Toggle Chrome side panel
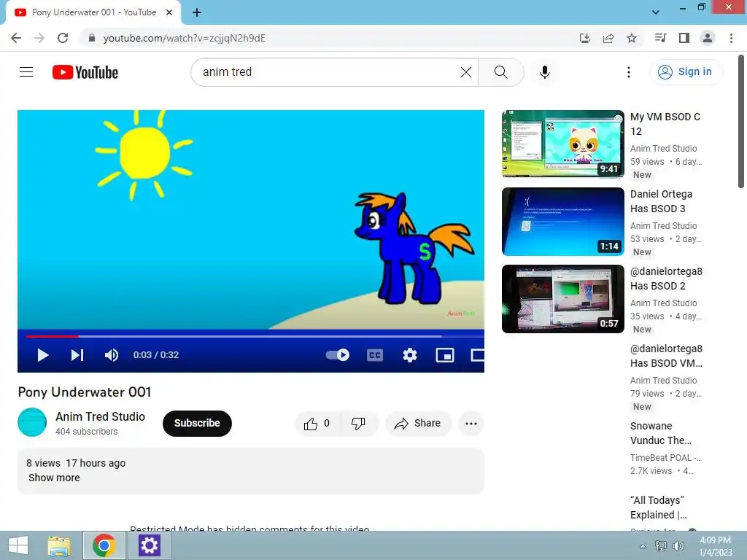 [x=684, y=38]
